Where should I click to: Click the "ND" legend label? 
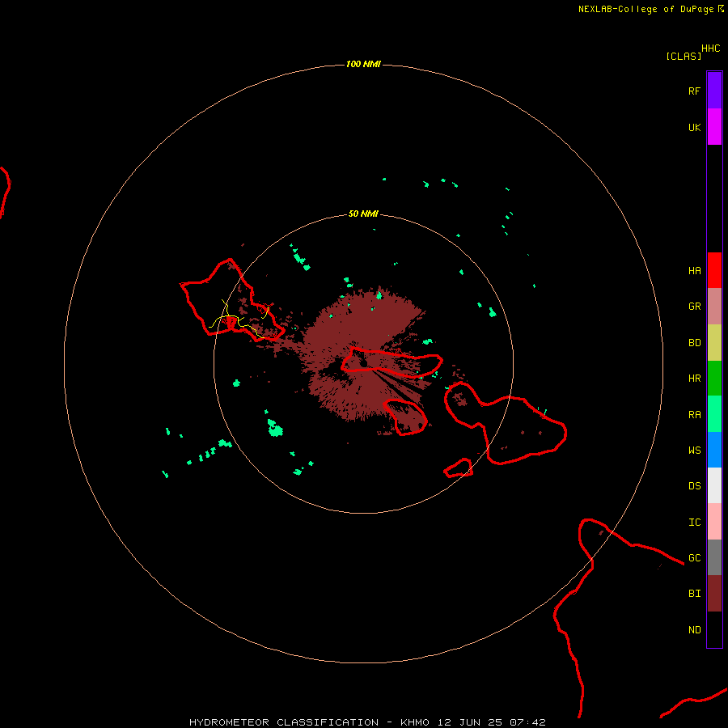pos(694,630)
